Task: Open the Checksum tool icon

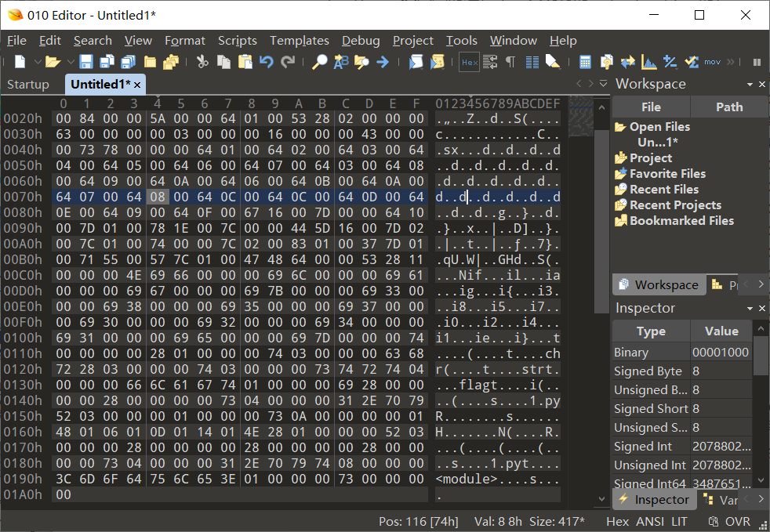Action: 692,62
